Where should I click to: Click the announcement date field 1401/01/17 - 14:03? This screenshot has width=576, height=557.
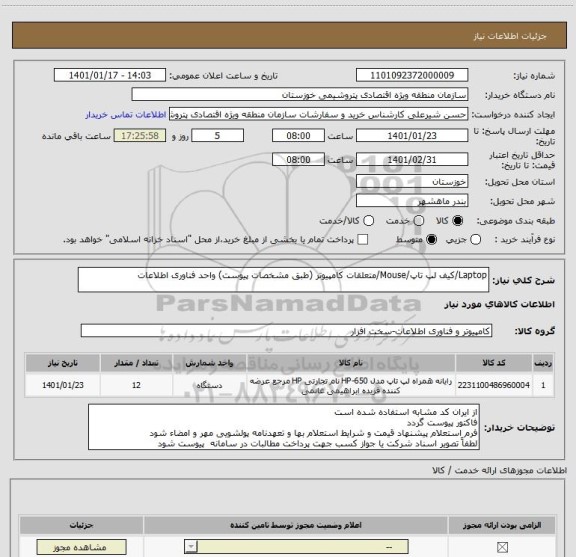pos(110,75)
